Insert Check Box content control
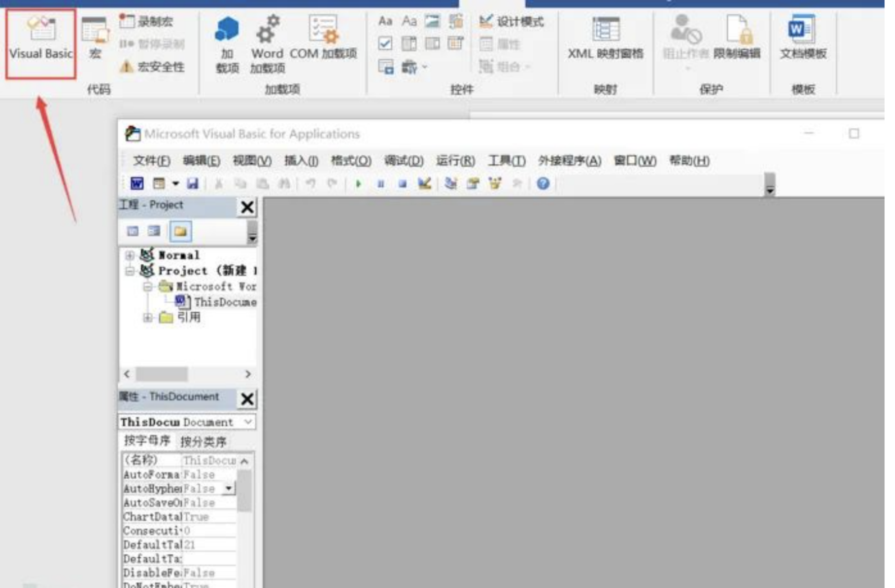895x588 pixels. point(385,43)
